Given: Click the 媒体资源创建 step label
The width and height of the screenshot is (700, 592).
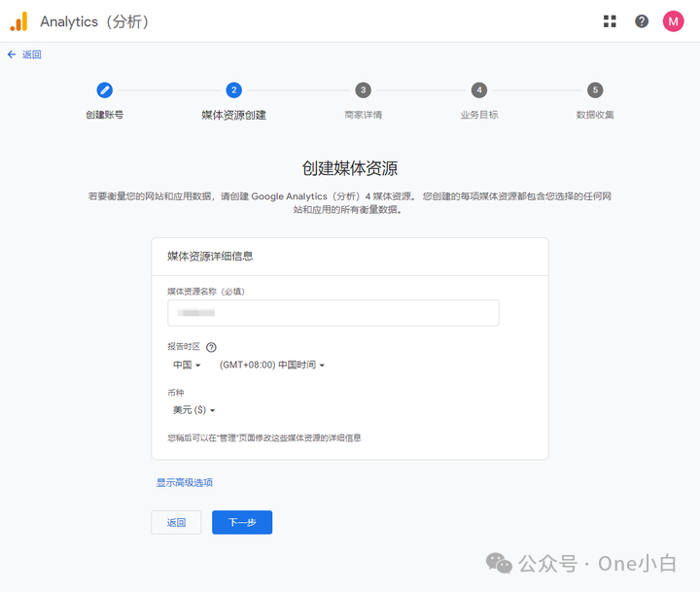Looking at the screenshot, I should 234,115.
